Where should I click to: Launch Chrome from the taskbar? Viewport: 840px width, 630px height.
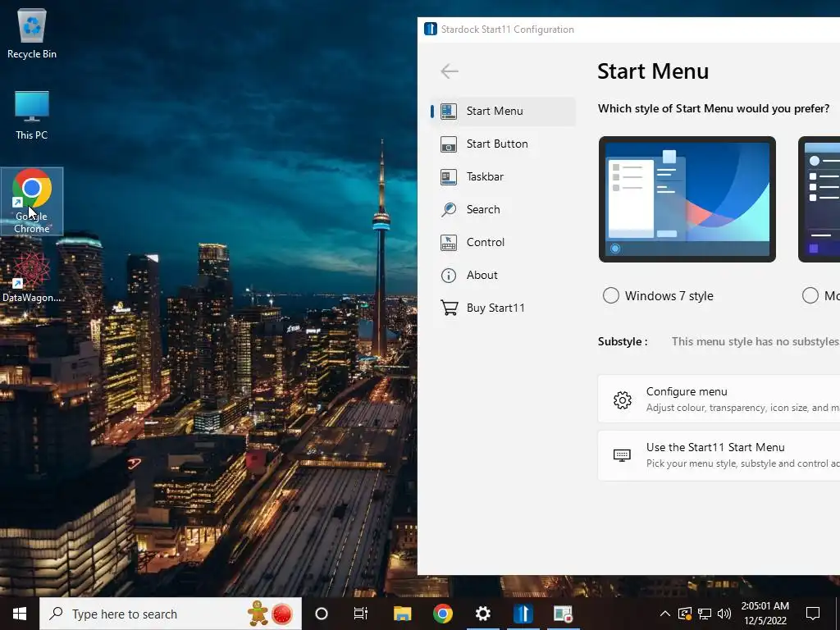(442, 614)
